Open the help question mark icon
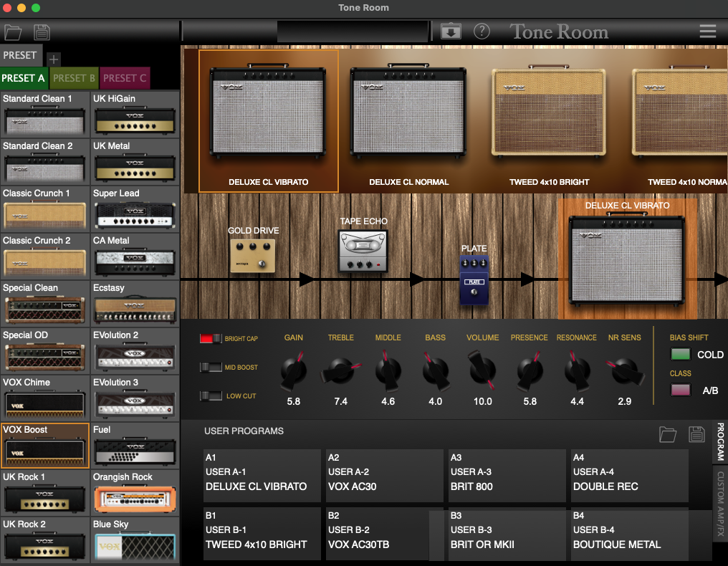The height and width of the screenshot is (566, 728). point(482,32)
